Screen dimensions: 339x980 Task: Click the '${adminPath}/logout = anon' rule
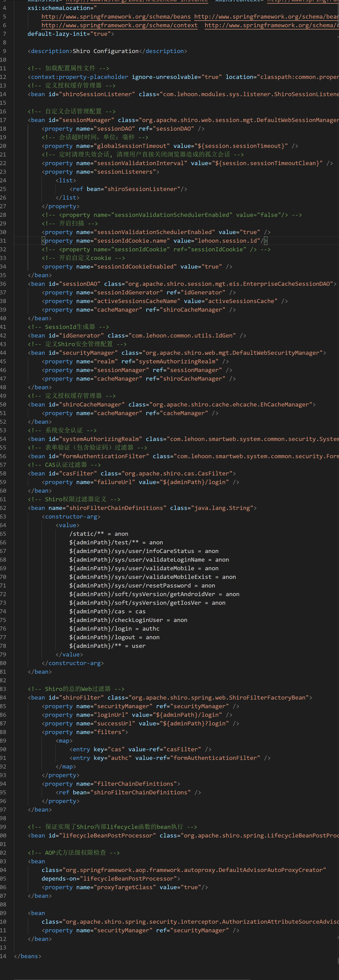pos(114,638)
